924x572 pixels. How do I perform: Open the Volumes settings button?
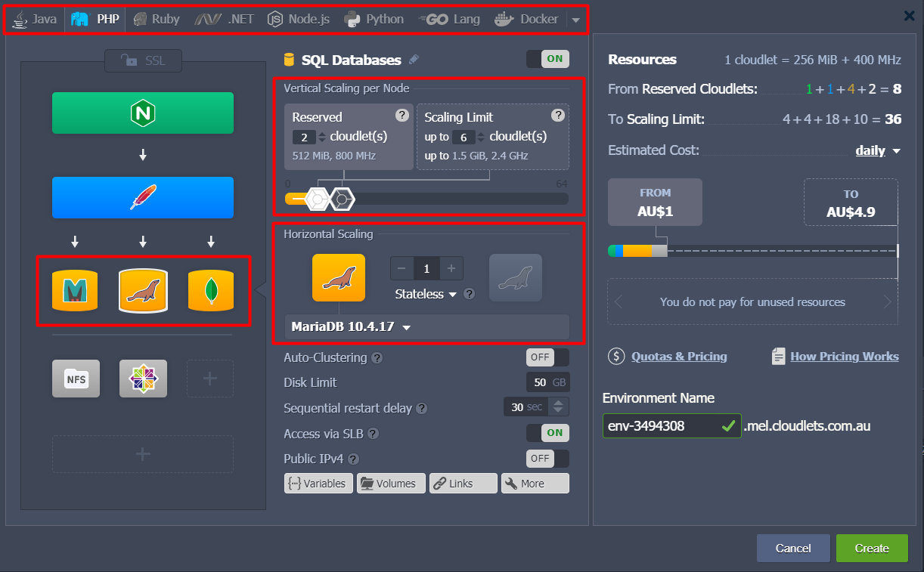390,484
